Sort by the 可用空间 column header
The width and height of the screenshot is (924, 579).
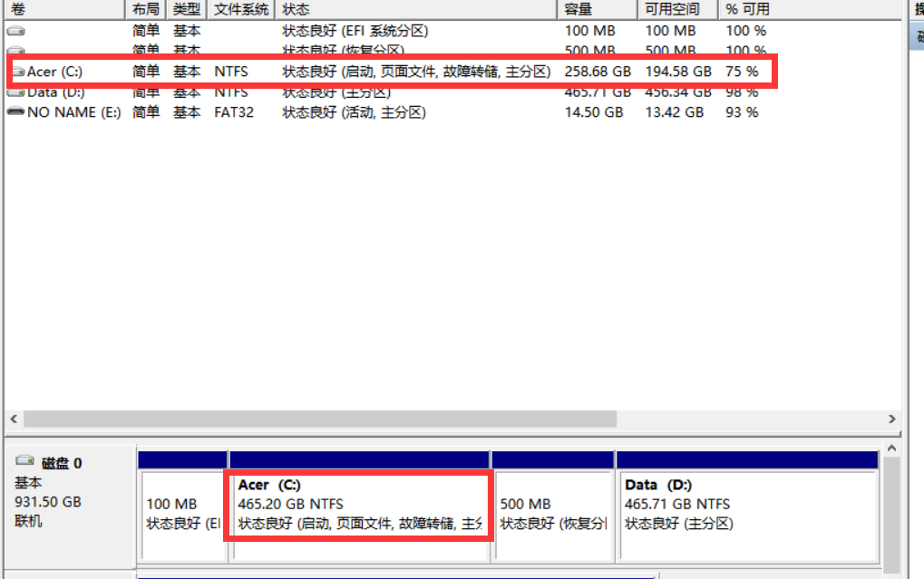(678, 9)
